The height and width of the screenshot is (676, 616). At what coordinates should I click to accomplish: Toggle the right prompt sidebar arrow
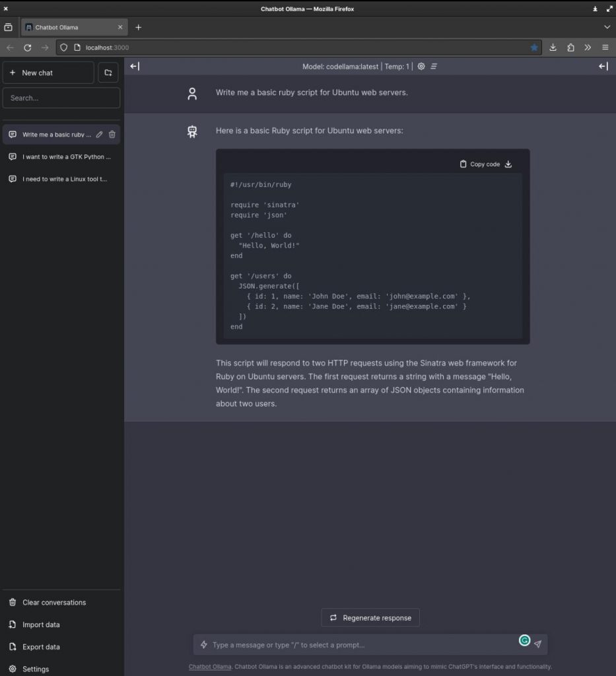tap(603, 67)
